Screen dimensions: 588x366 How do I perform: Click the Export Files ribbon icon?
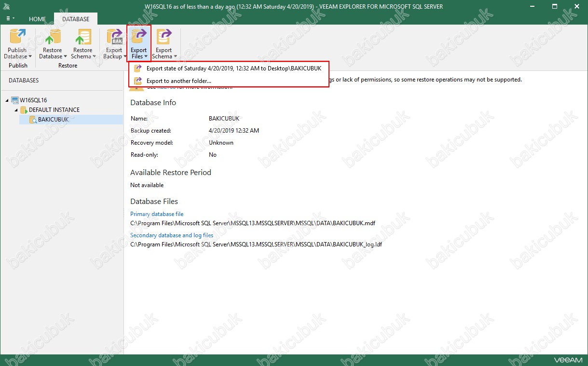pyautogui.click(x=139, y=37)
